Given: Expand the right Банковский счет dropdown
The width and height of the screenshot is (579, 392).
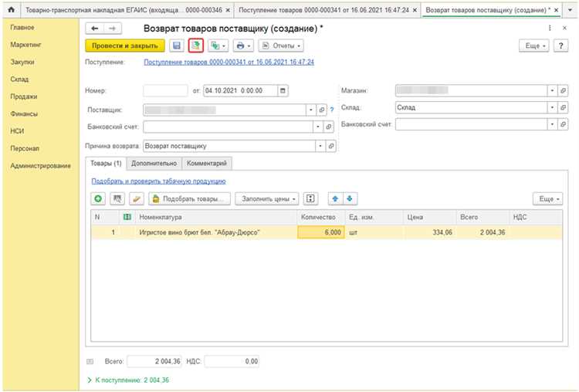Looking at the screenshot, I should [x=552, y=124].
